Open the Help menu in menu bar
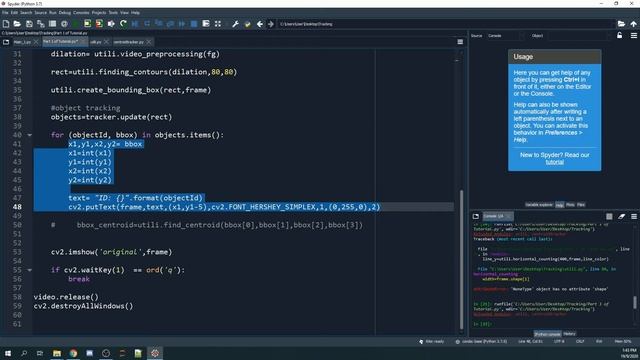Viewport: 640px width, 360px height. [135, 13]
